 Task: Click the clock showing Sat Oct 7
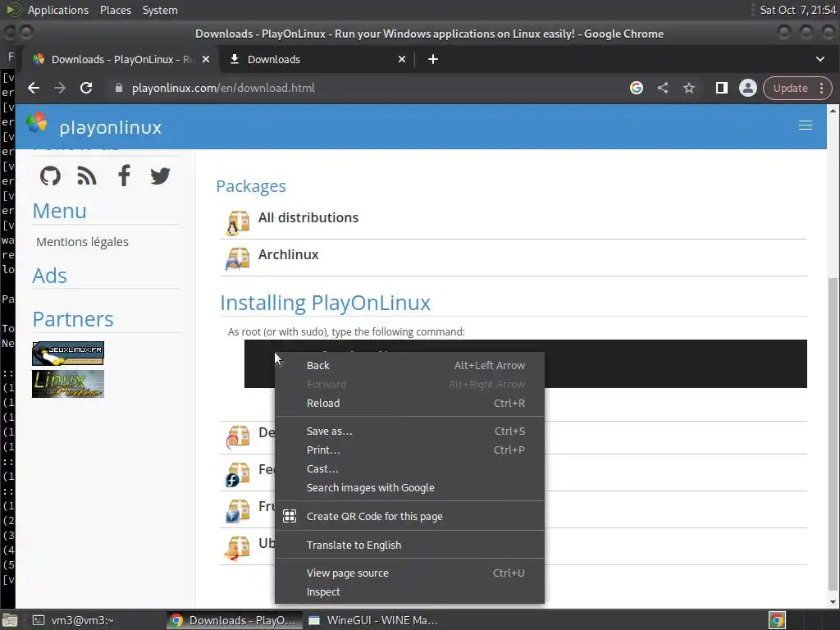click(797, 10)
